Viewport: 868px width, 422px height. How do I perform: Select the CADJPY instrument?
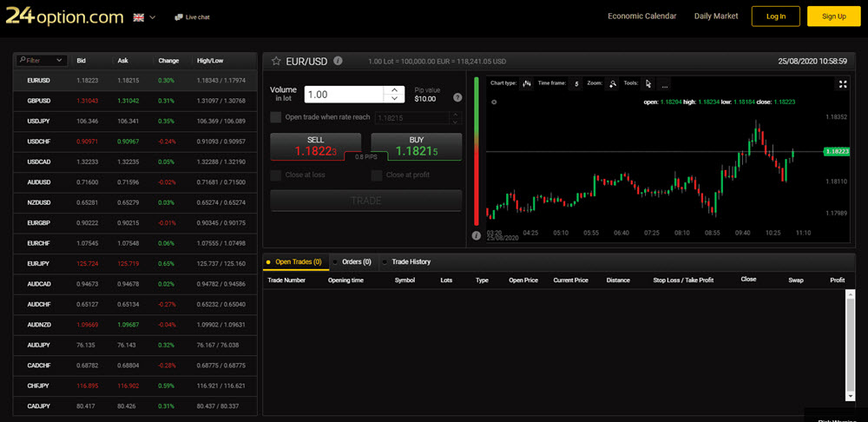coord(135,406)
